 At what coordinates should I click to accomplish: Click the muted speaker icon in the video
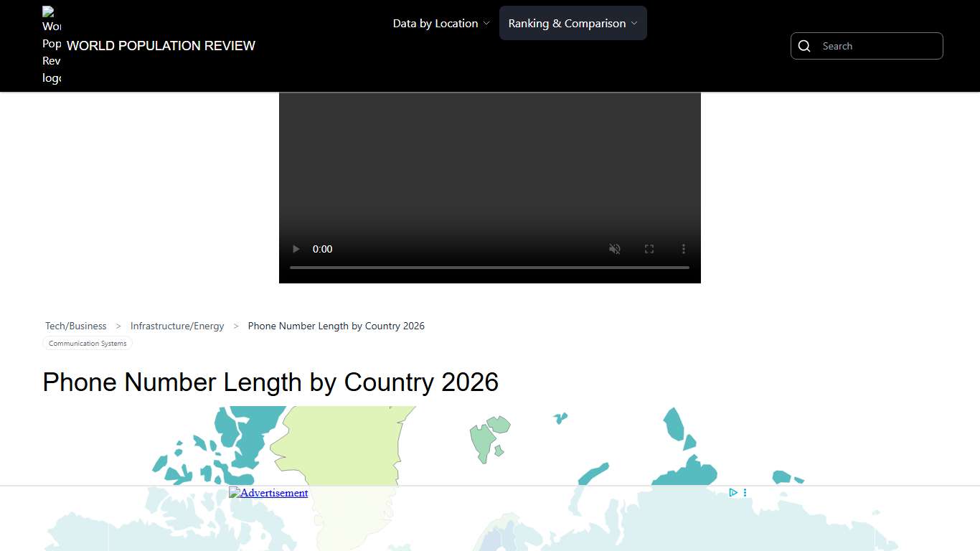[x=615, y=249]
